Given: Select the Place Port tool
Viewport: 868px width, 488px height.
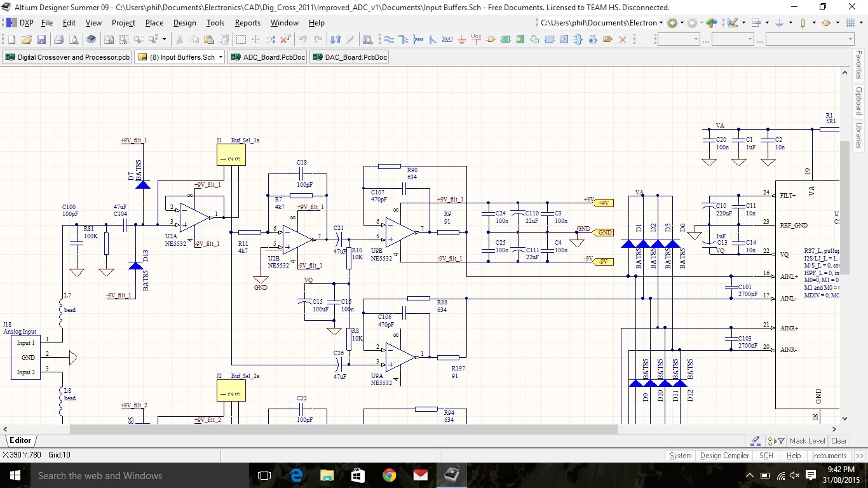Looking at the screenshot, I should tap(608, 39).
